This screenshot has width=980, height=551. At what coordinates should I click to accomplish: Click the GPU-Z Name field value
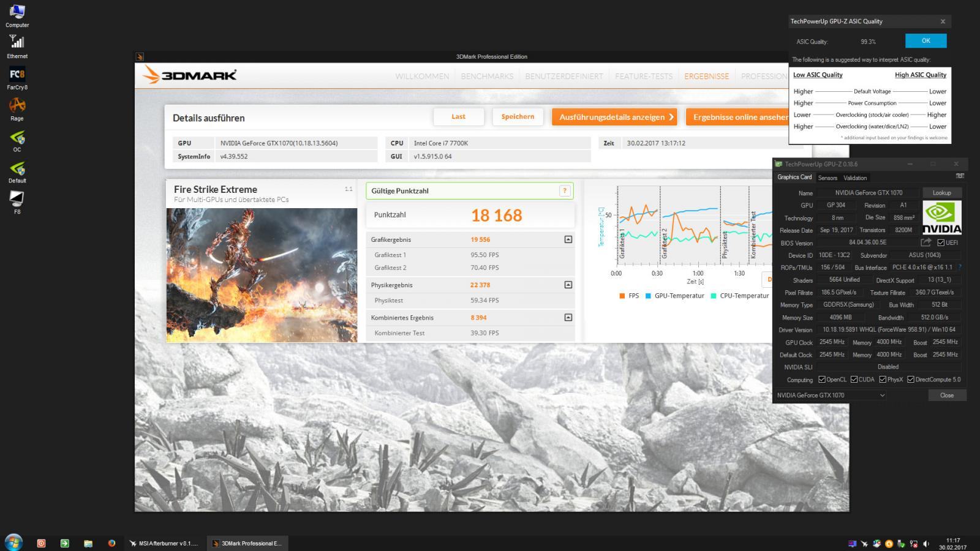pos(869,193)
